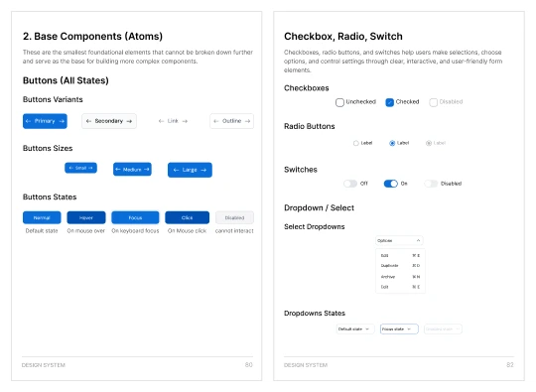Screen dimensions: 536x392
Task: Click right arrow icon in Small button
Action: tap(90, 168)
